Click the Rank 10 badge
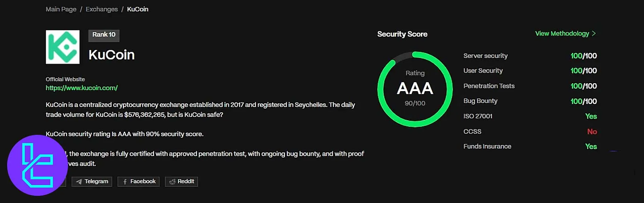Viewport: 644px width, 203px height. [x=104, y=35]
